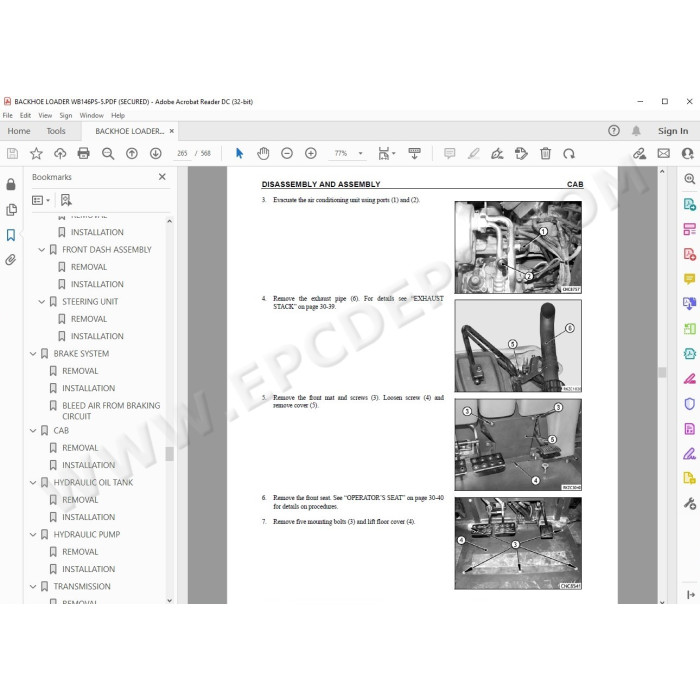Open BLEED AIR FROM BRAKING CIRCUIT bookmark

[111, 411]
